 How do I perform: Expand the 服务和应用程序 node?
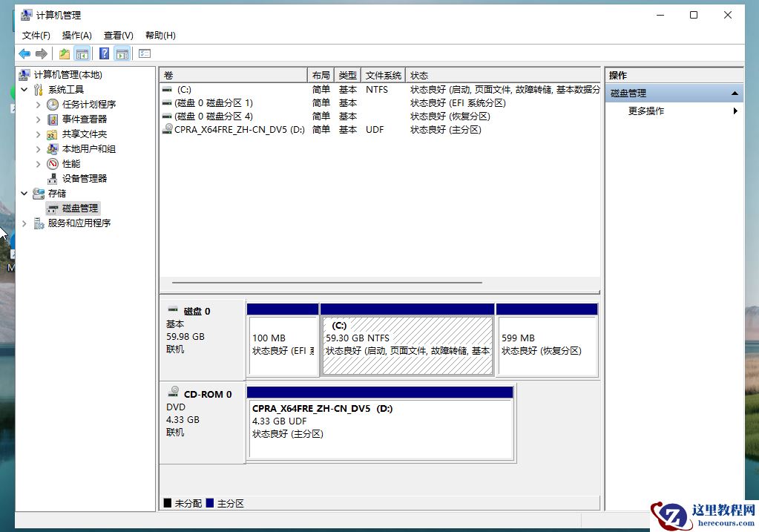tap(24, 223)
